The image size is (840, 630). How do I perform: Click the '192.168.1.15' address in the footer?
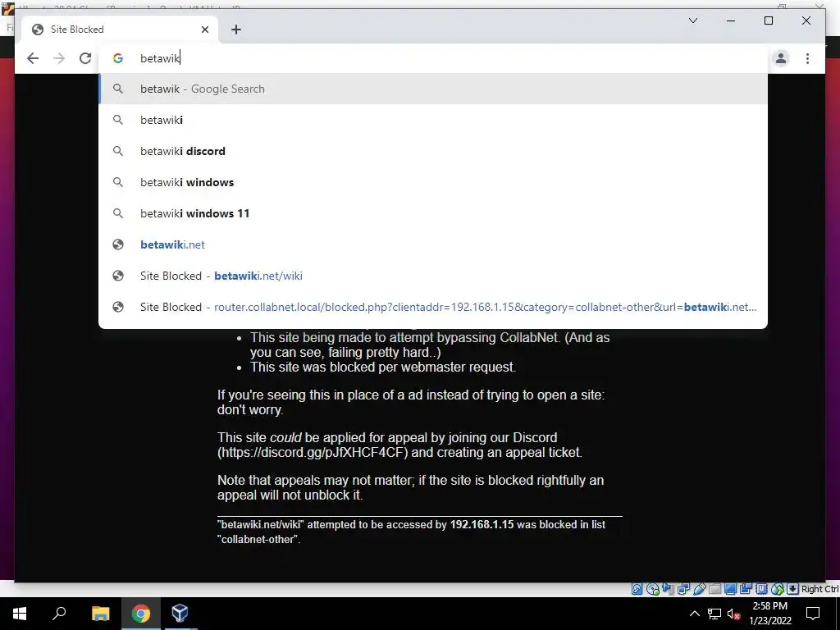[482, 524]
